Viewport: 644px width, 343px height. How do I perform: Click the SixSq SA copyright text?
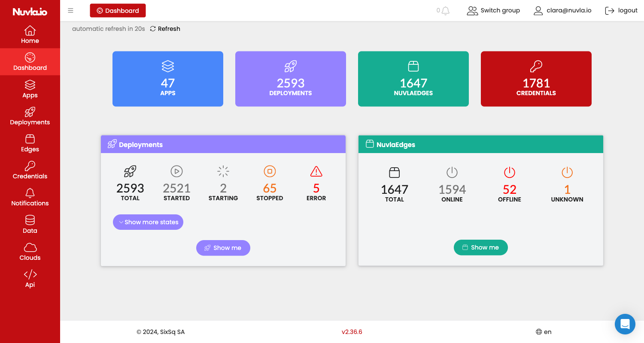[161, 332]
